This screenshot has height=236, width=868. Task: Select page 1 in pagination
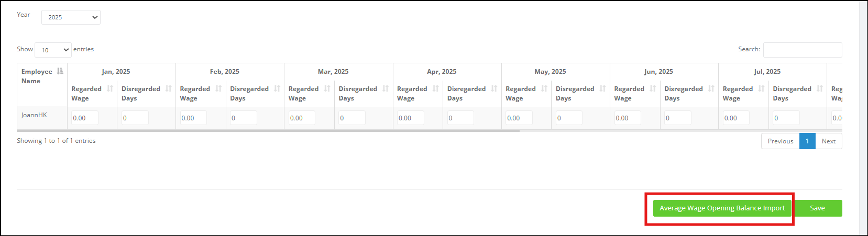tap(807, 141)
